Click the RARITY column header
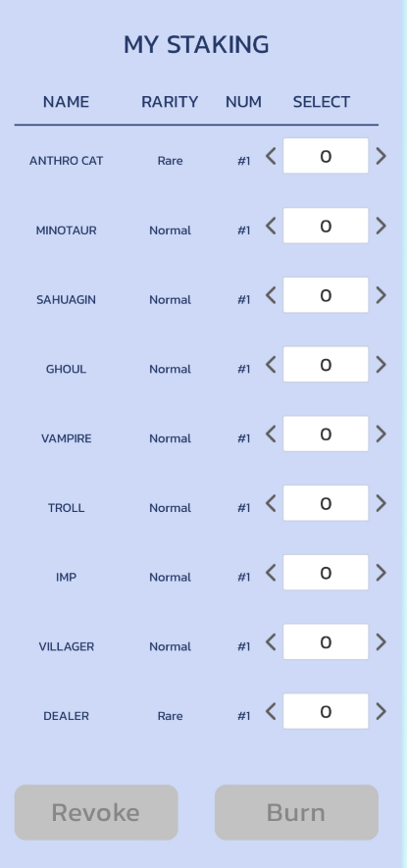Image resolution: width=407 pixels, height=868 pixels. (170, 102)
